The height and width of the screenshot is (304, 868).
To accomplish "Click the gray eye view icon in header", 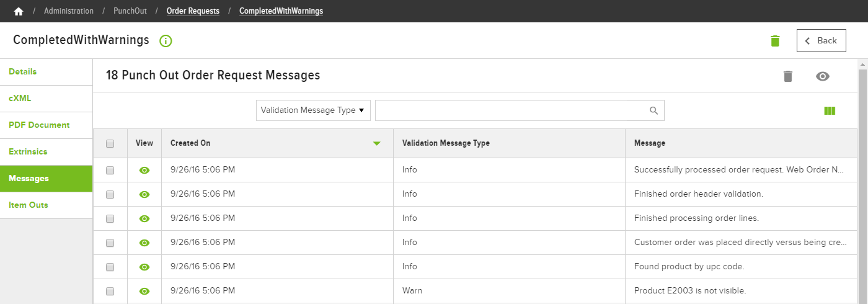I will pyautogui.click(x=823, y=76).
